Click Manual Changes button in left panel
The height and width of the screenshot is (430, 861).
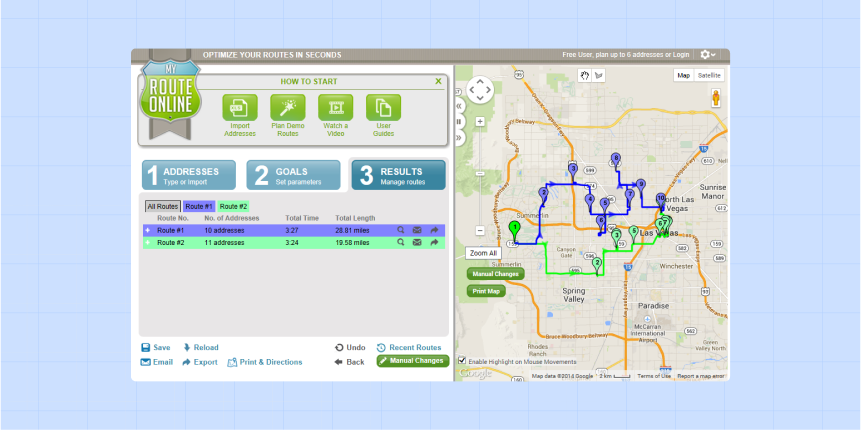click(x=413, y=361)
